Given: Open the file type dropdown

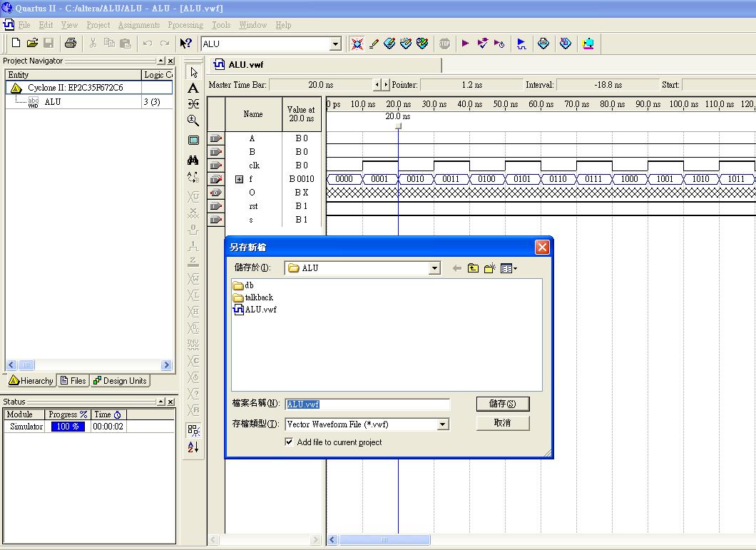Looking at the screenshot, I should [442, 424].
